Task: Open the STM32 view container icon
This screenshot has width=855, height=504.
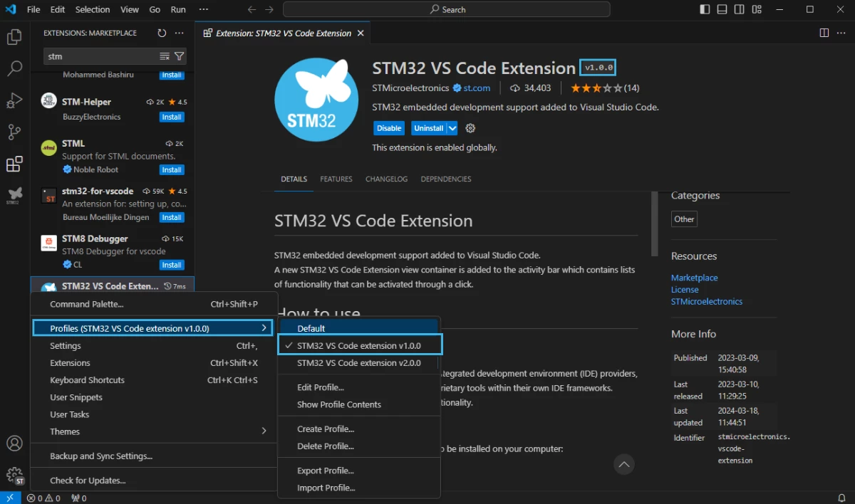Action: click(14, 195)
